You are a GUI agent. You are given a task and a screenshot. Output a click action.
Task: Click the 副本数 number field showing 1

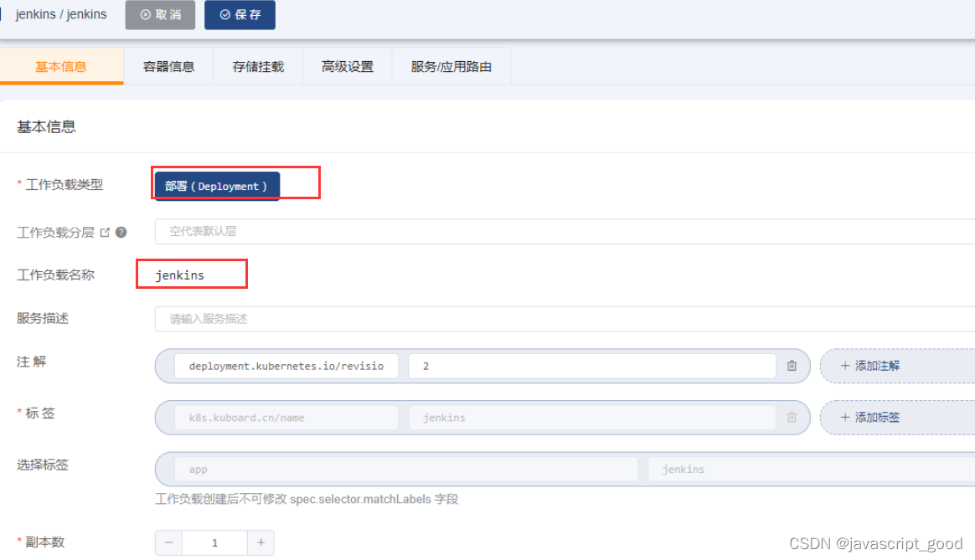coord(214,542)
